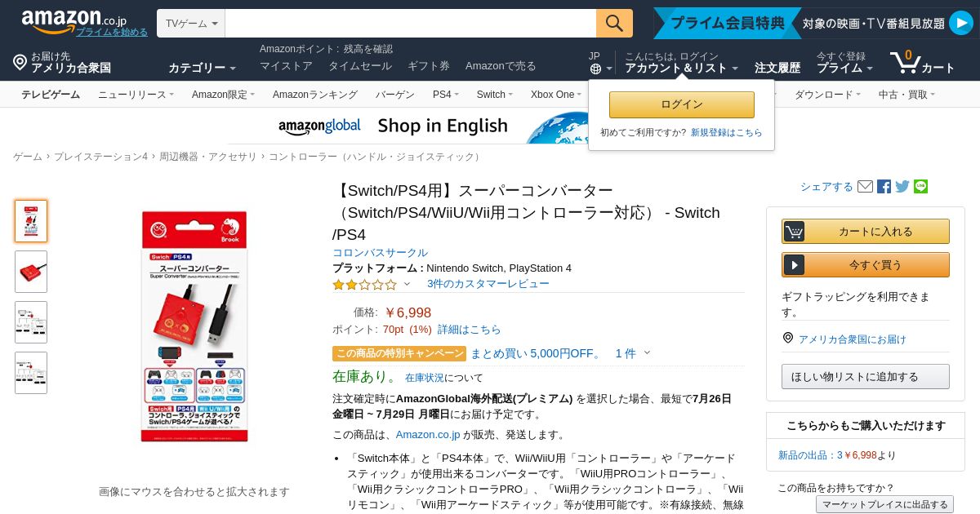The width and height of the screenshot is (980, 514).
Task: Open the Xbox One nav item
Action: click(x=556, y=95)
